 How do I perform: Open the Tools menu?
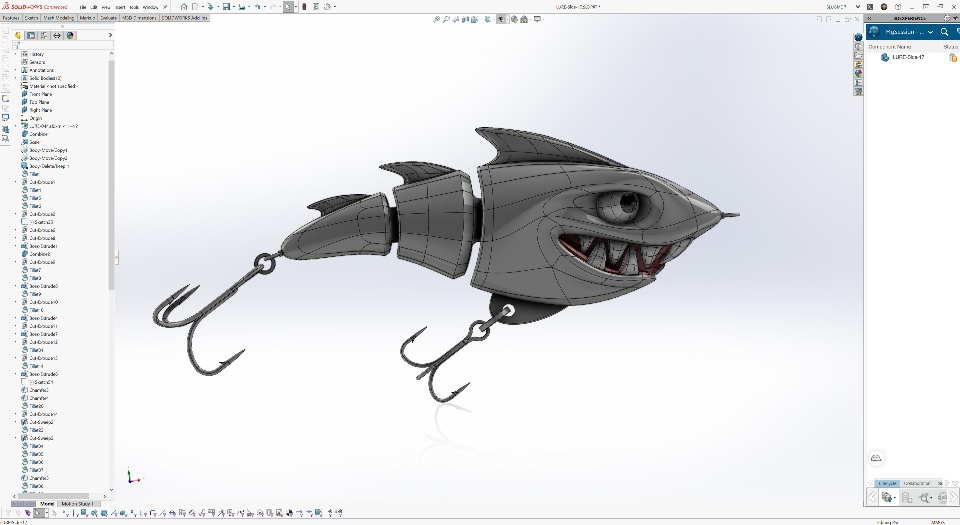tap(132, 6)
